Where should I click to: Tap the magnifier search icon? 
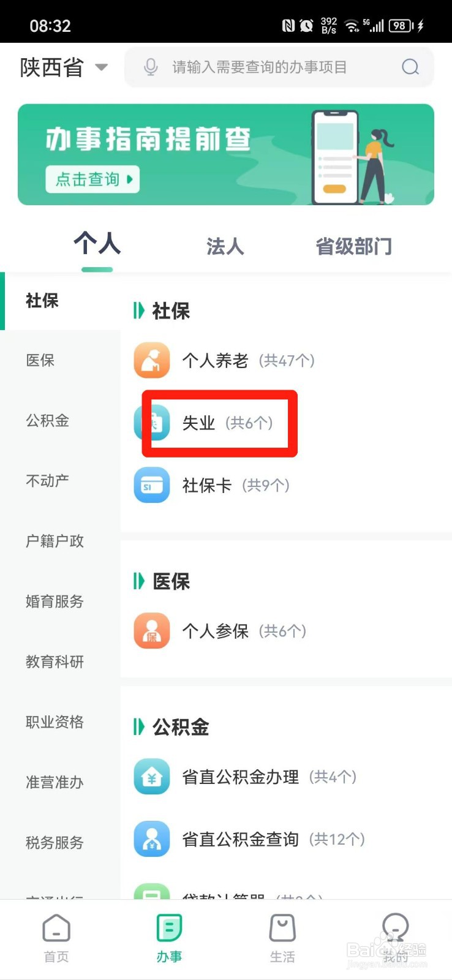tap(410, 67)
